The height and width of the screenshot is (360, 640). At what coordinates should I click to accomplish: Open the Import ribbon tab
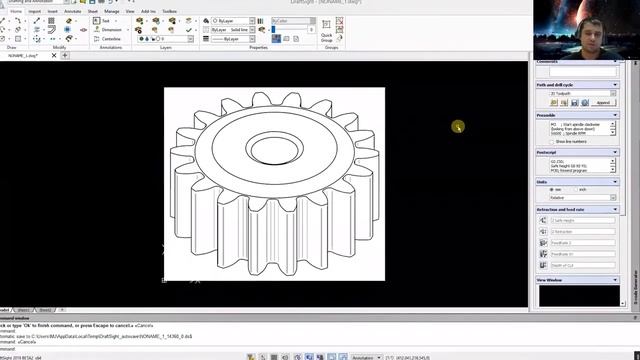35,11
